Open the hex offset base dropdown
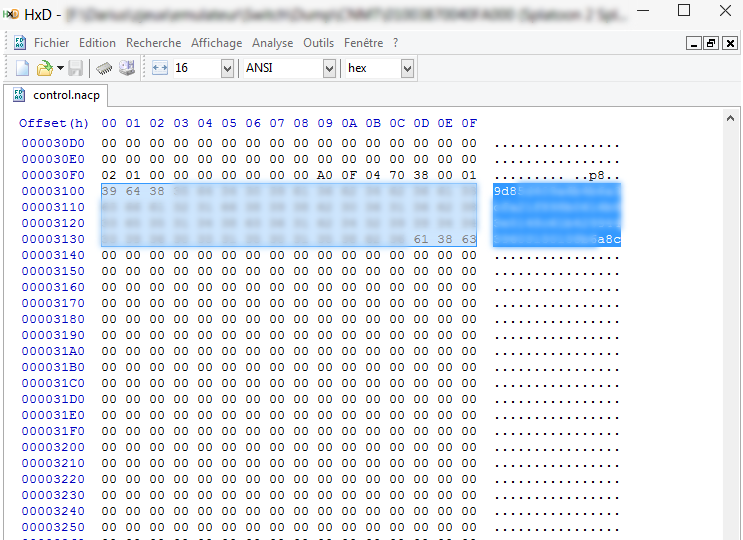743x540 pixels. point(407,69)
